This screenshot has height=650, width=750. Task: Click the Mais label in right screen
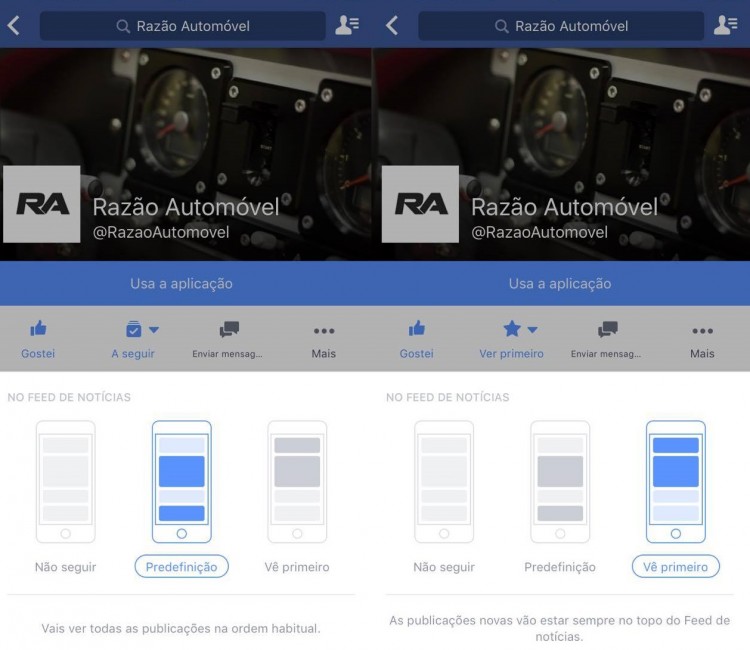pyautogui.click(x=702, y=353)
